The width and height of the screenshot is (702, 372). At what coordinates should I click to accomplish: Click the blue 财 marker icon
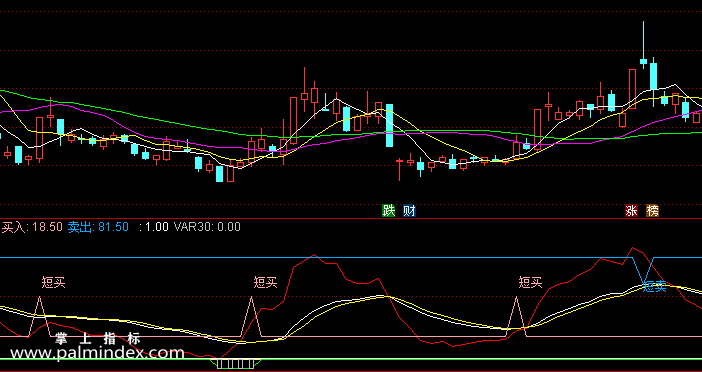(x=409, y=211)
